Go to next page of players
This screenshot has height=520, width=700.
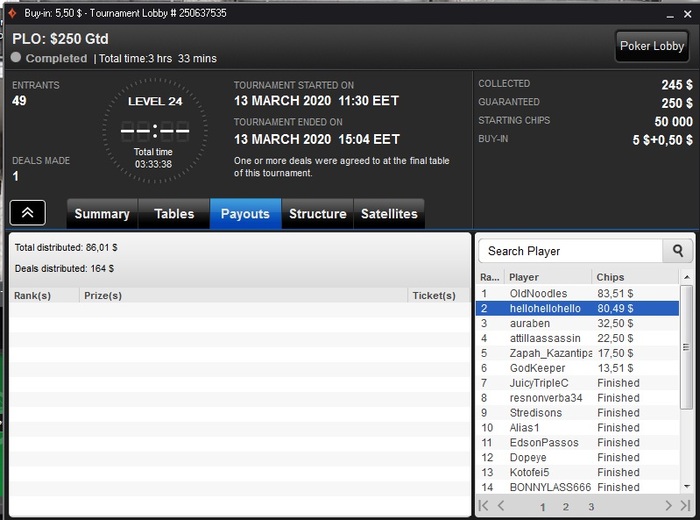(668, 506)
